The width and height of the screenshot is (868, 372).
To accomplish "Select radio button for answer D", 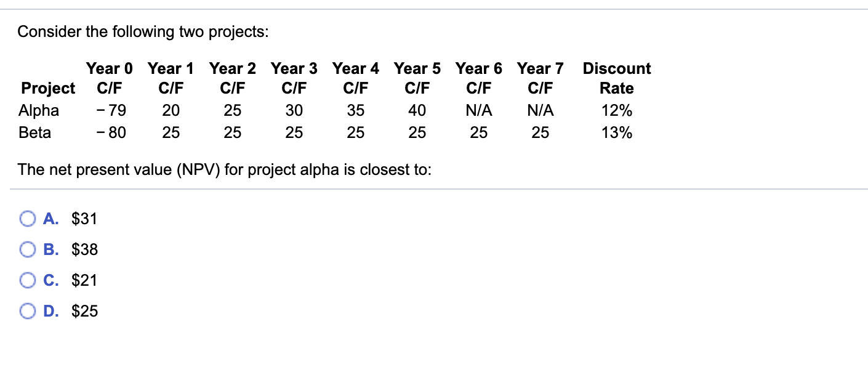I will point(27,311).
